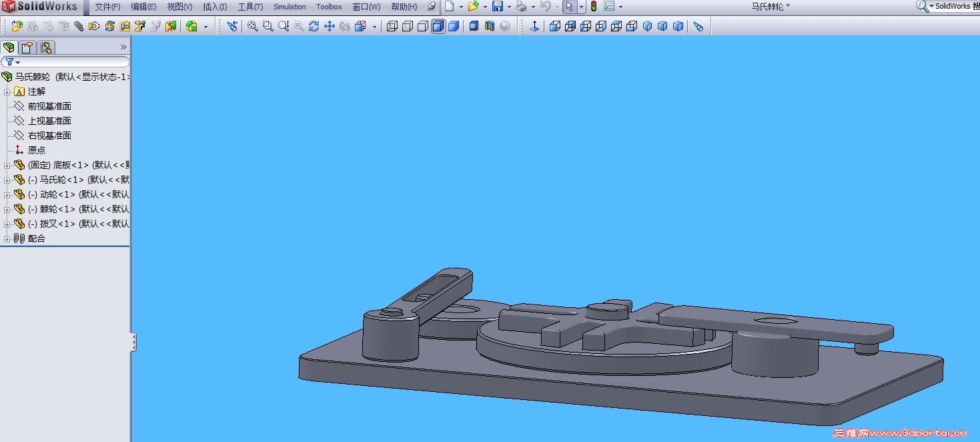Expand the 棘轮<1> component node
The image size is (980, 442).
pos(7,209)
